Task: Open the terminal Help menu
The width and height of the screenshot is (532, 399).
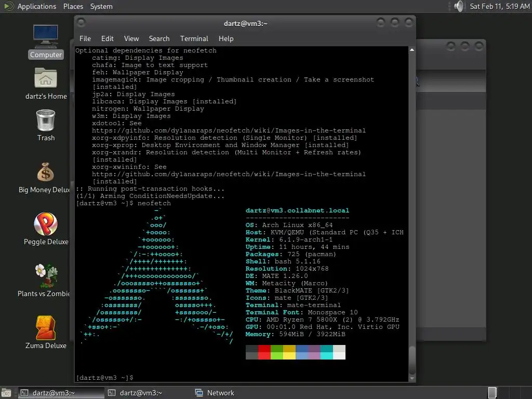Action: (226, 38)
